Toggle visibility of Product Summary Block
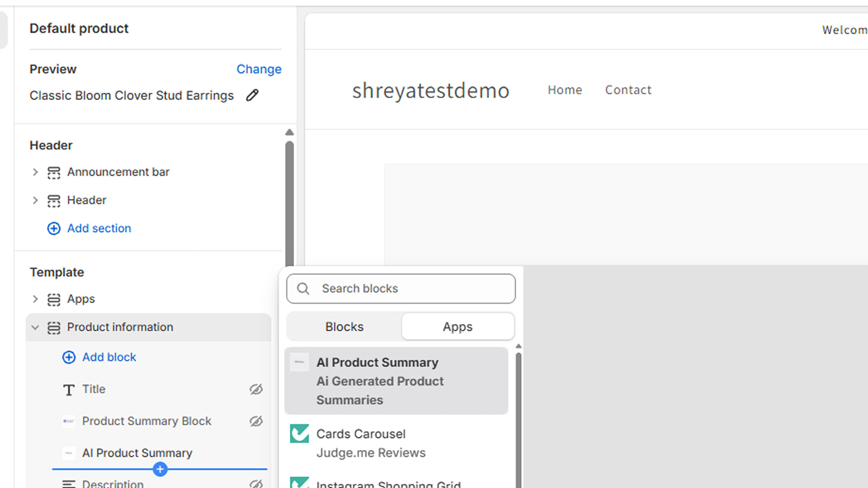 coord(256,421)
